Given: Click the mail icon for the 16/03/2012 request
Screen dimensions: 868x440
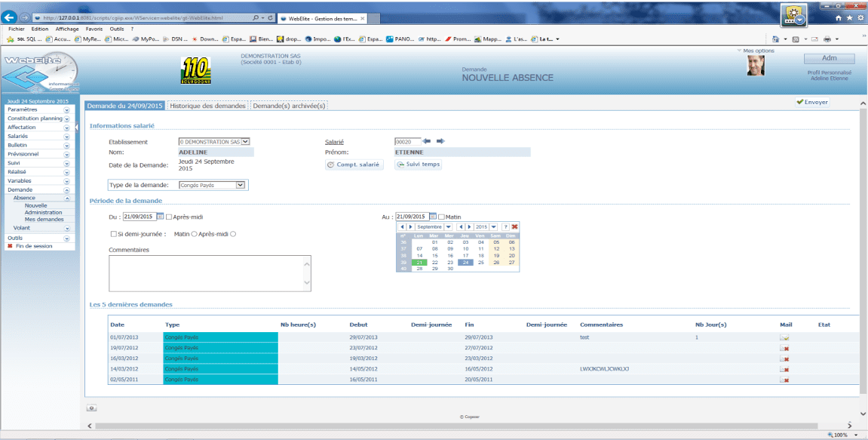Looking at the screenshot, I should pyautogui.click(x=784, y=358).
